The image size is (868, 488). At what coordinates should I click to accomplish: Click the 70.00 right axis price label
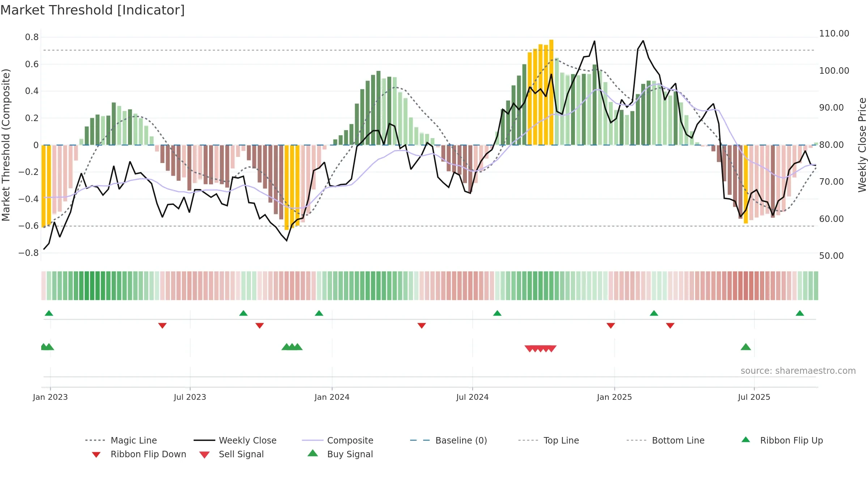coord(831,182)
